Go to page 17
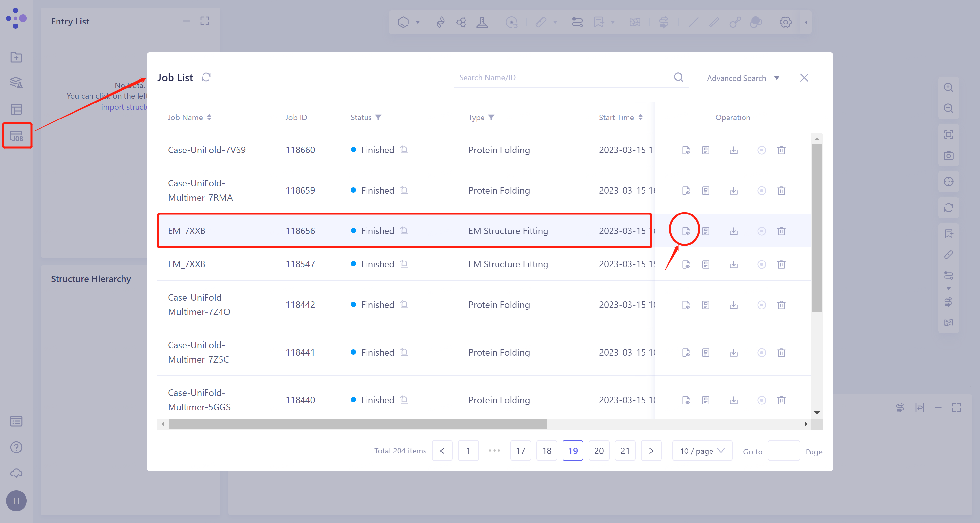Screen dimensions: 980x523 (x=520, y=451)
